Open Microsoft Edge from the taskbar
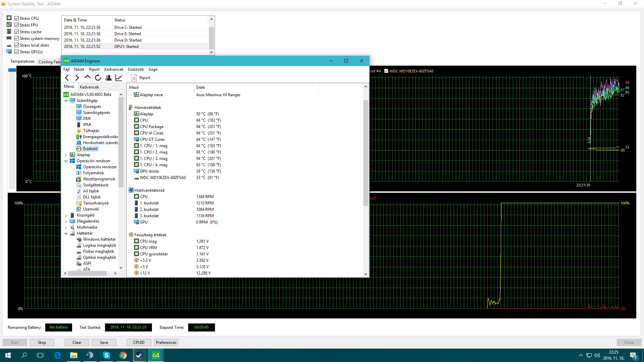 click(x=57, y=355)
